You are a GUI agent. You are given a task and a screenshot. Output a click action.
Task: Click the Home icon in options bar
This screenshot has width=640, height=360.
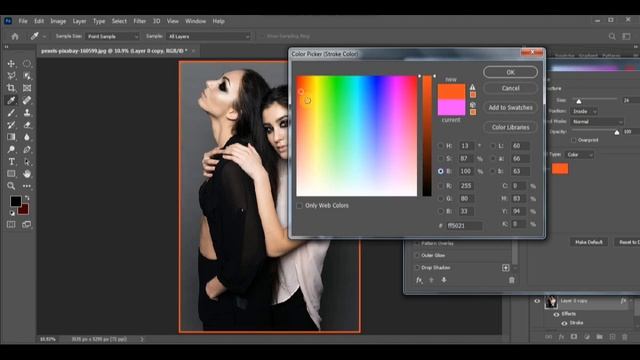[15, 36]
